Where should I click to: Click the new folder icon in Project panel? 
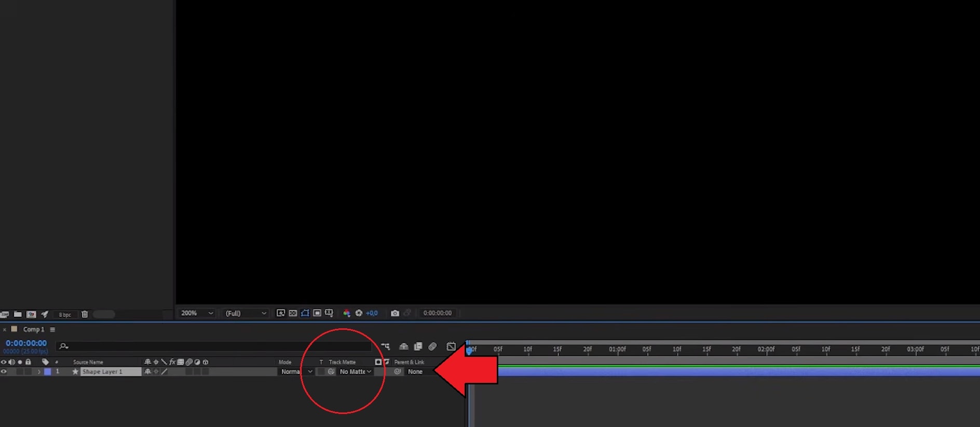[x=18, y=314]
